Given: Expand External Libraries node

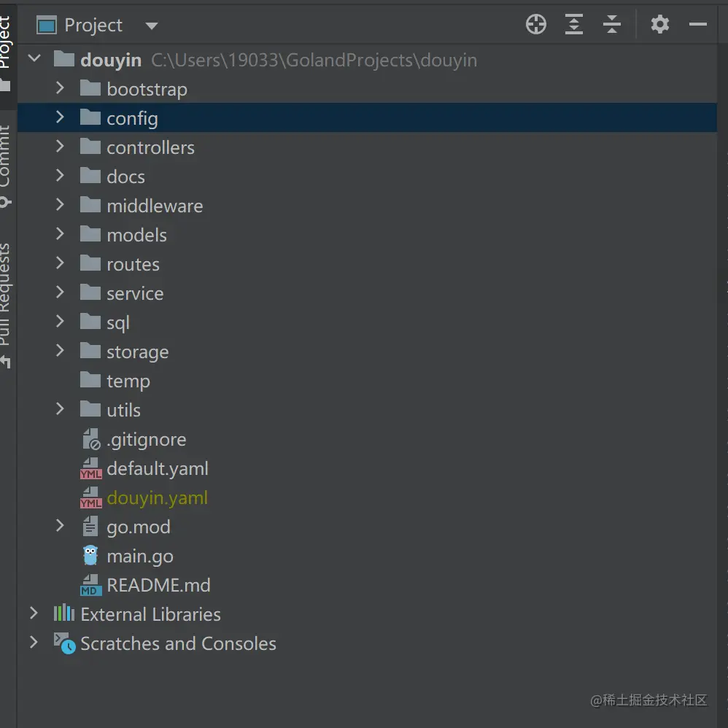Looking at the screenshot, I should coord(34,613).
